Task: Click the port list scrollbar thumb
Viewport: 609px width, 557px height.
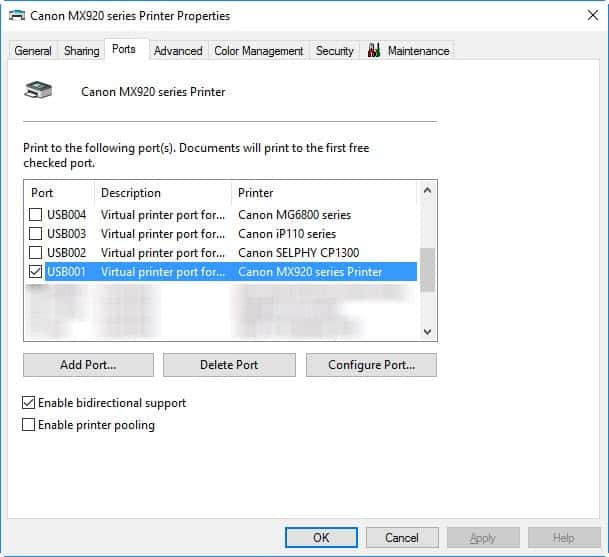Action: coord(428,270)
